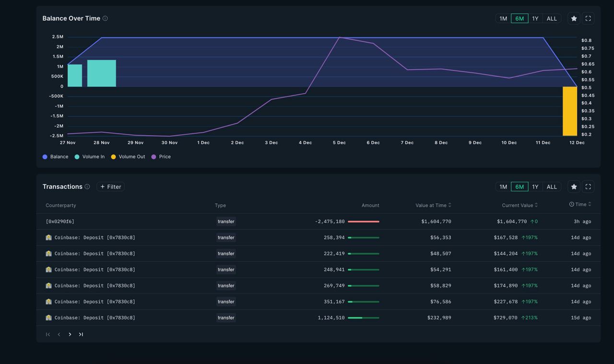The image size is (614, 364).
Task: Click the Type column header
Action: (220, 205)
